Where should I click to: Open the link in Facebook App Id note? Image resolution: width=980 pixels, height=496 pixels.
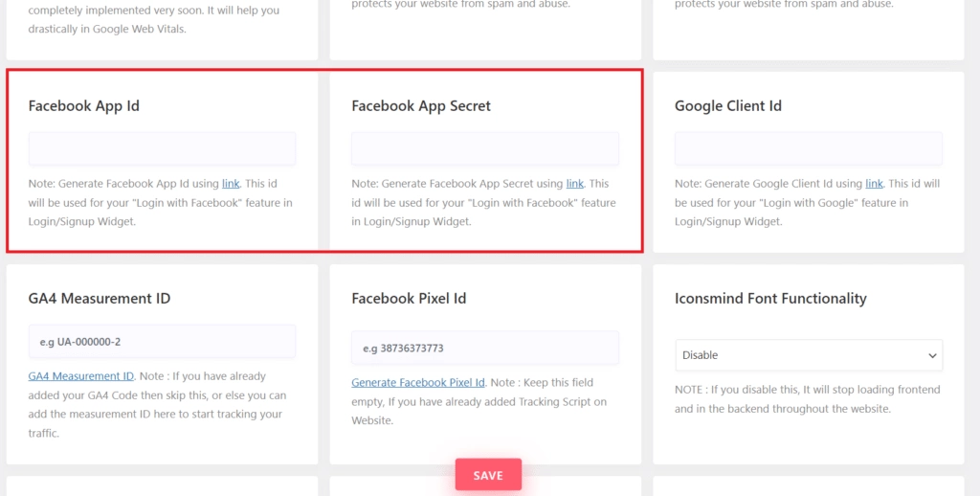231,183
